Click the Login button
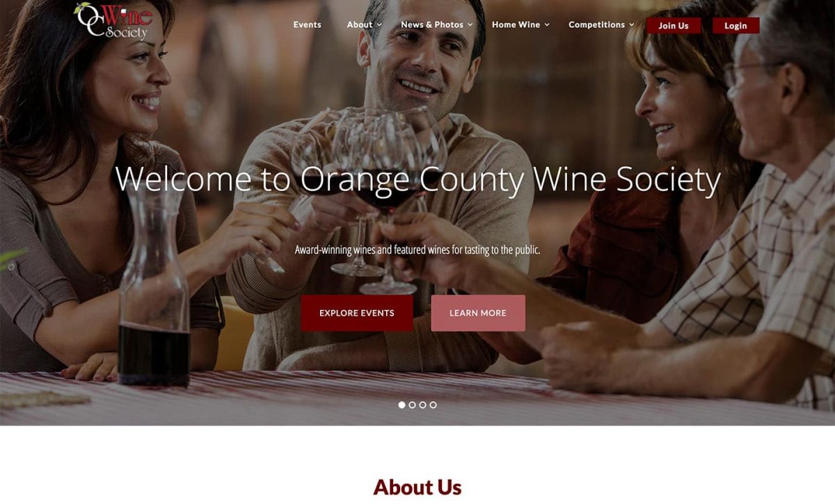 (735, 26)
